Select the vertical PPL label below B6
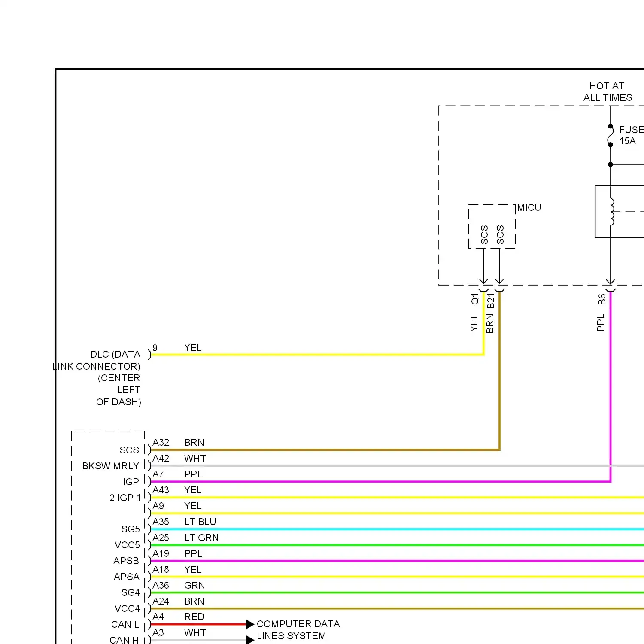Screen dimensions: 644x644 601,323
